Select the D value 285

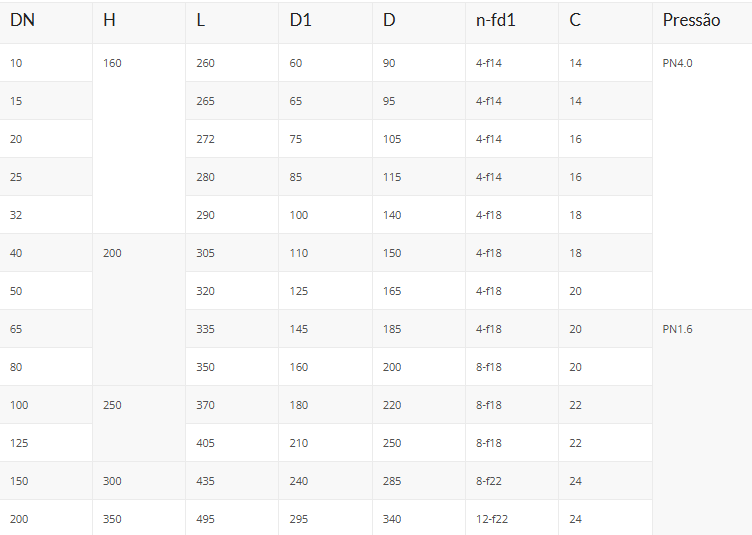392,481
